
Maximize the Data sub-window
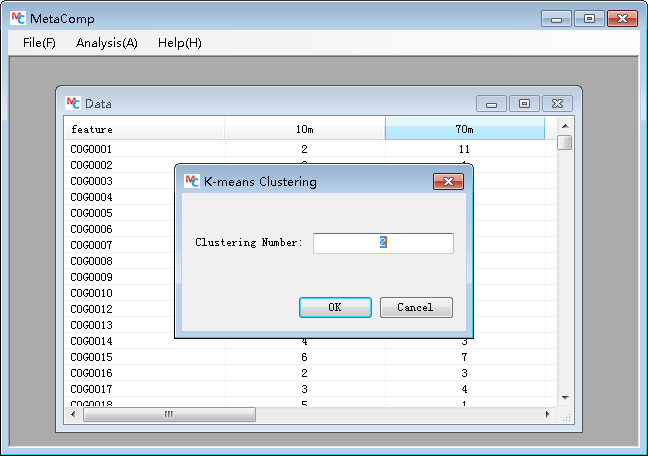524,103
